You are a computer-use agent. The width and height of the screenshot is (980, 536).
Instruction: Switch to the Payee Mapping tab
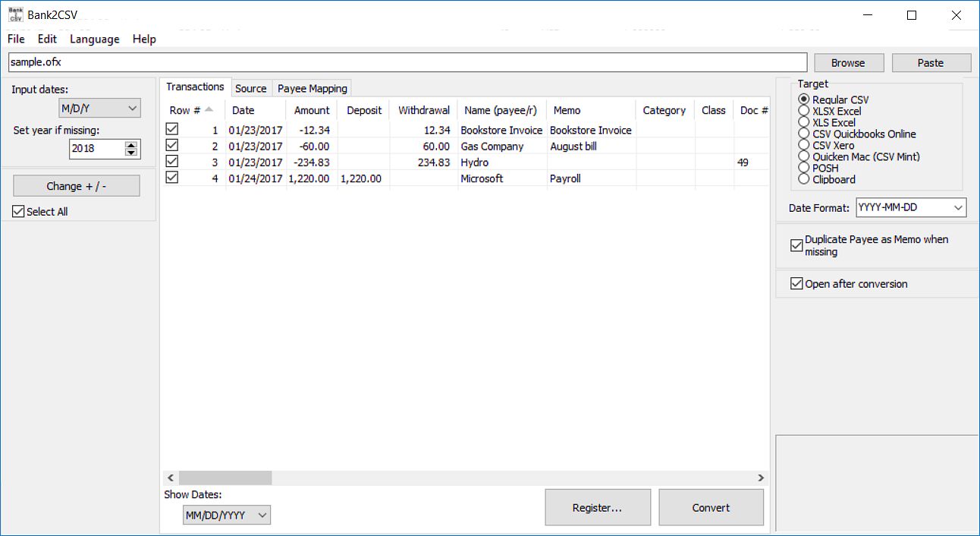(313, 88)
